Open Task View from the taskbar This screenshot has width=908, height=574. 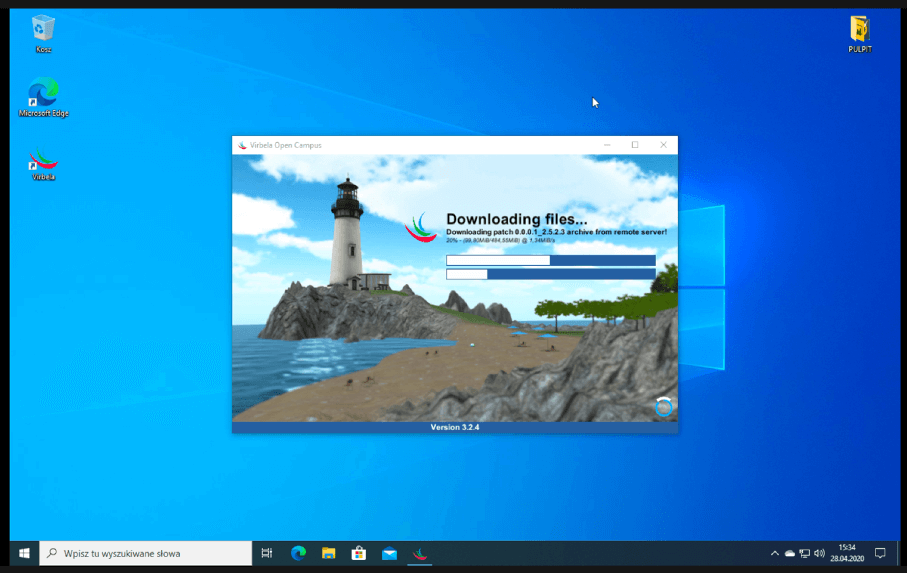(x=267, y=553)
